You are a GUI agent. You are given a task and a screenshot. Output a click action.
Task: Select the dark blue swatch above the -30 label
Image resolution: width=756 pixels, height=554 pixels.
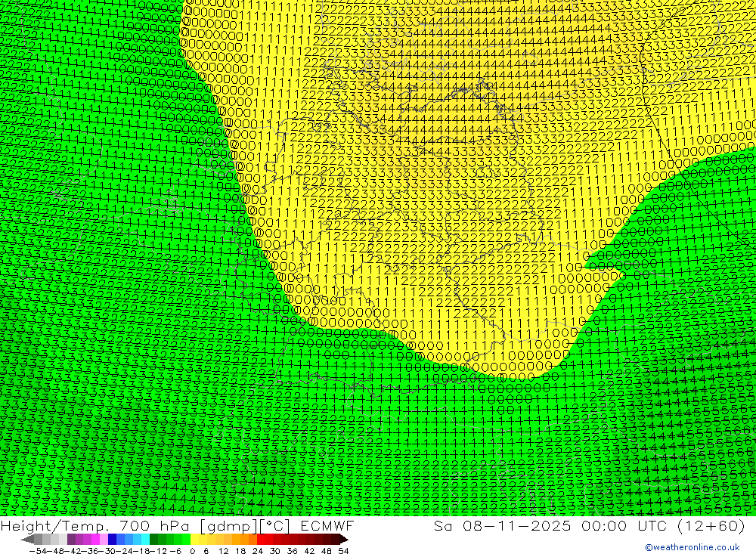112,539
